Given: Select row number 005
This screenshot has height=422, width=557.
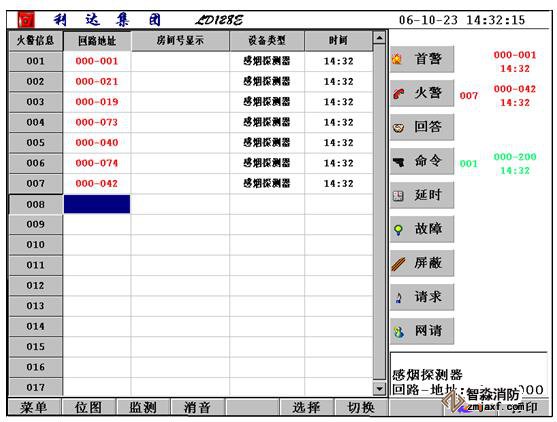Looking at the screenshot, I should 36,143.
